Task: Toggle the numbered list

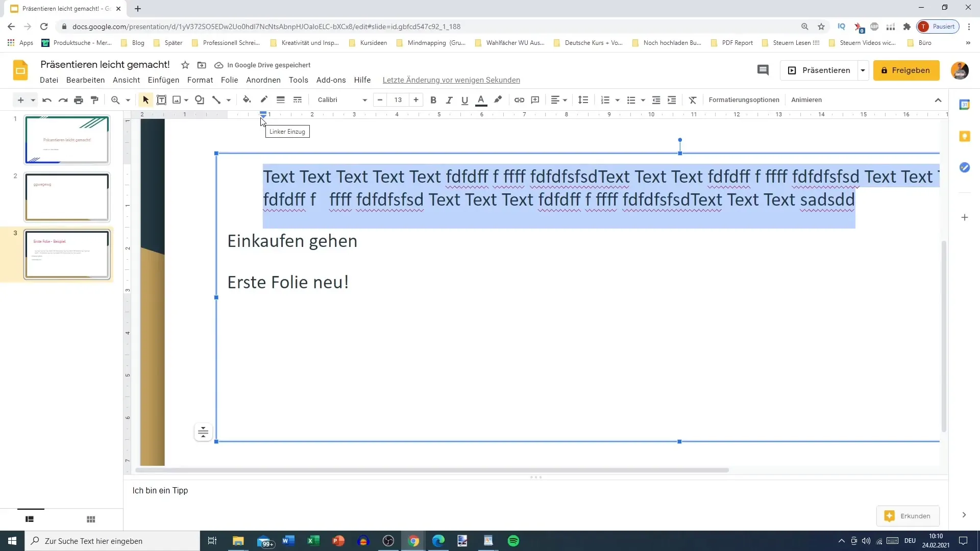Action: click(605, 100)
